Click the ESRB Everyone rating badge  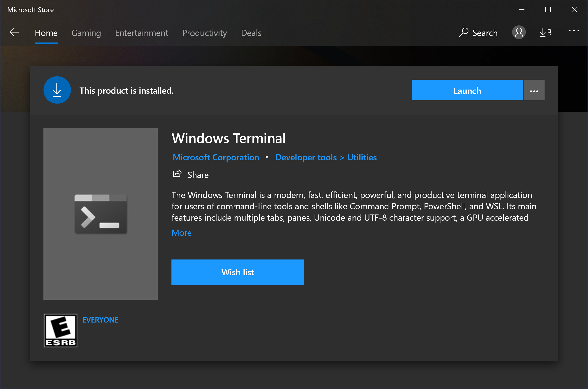60,331
